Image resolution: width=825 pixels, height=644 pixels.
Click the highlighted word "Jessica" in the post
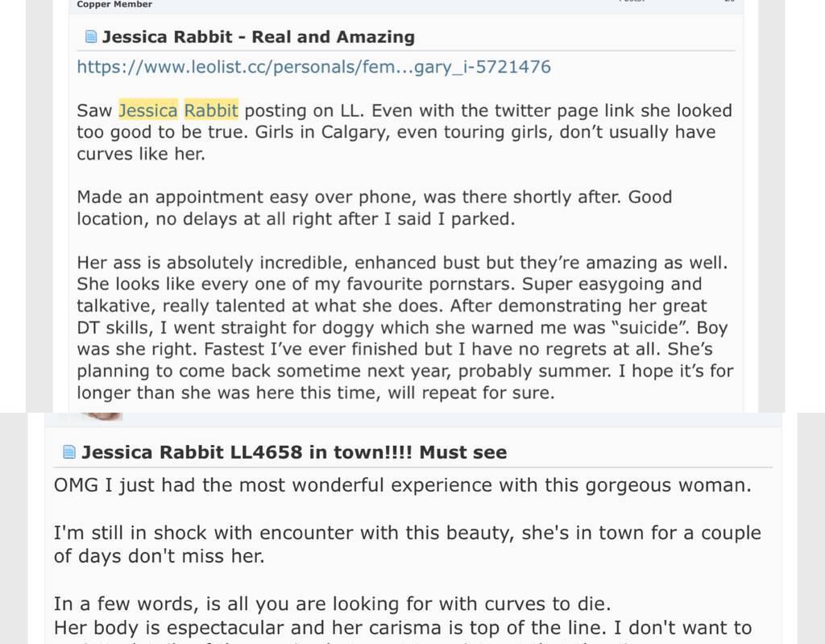148,110
